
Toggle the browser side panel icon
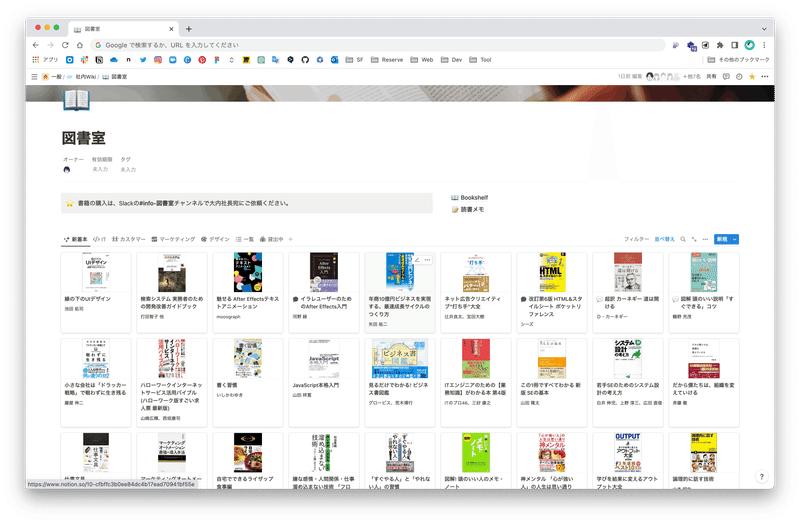tap(735, 45)
